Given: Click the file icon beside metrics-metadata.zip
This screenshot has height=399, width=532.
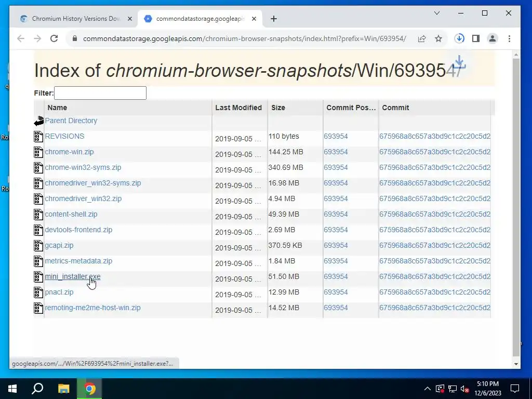Looking at the screenshot, I should 38,261.
